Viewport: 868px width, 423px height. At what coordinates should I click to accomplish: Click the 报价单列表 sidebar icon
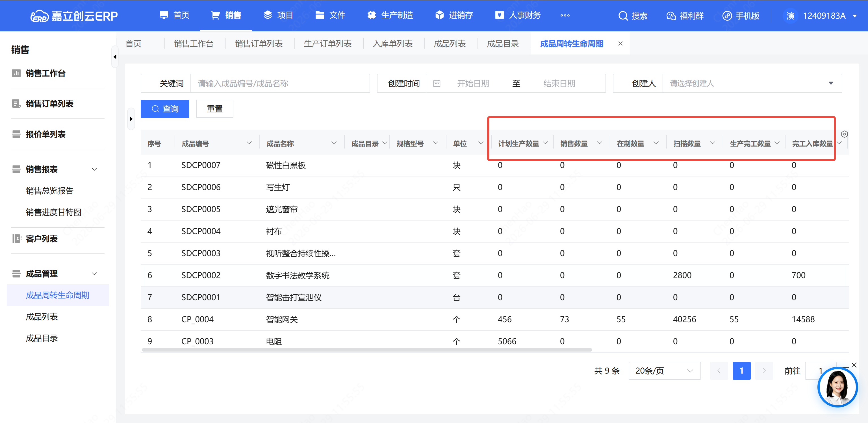pos(16,134)
